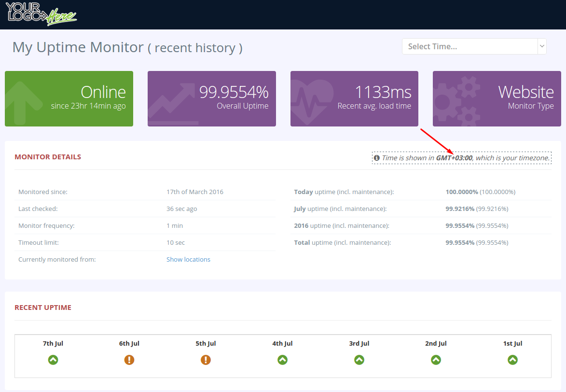Image resolution: width=566 pixels, height=392 pixels.
Task: Click the 1st Jul date label
Action: [512, 343]
